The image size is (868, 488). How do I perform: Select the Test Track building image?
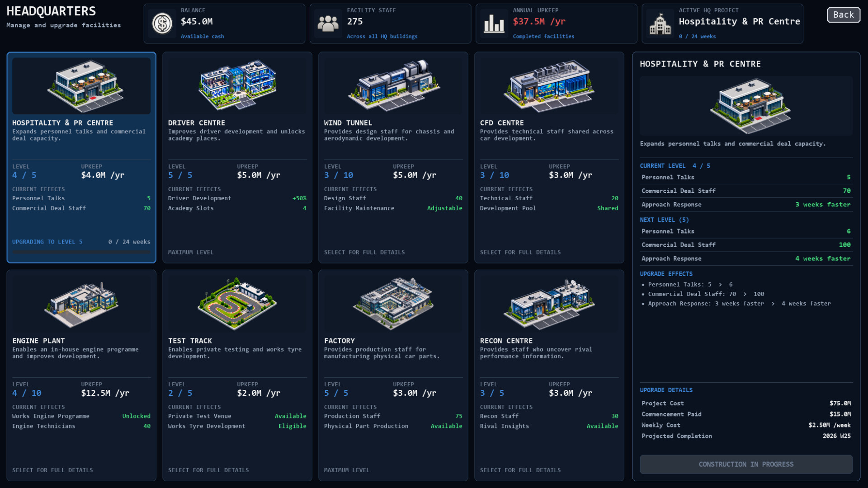click(x=237, y=304)
